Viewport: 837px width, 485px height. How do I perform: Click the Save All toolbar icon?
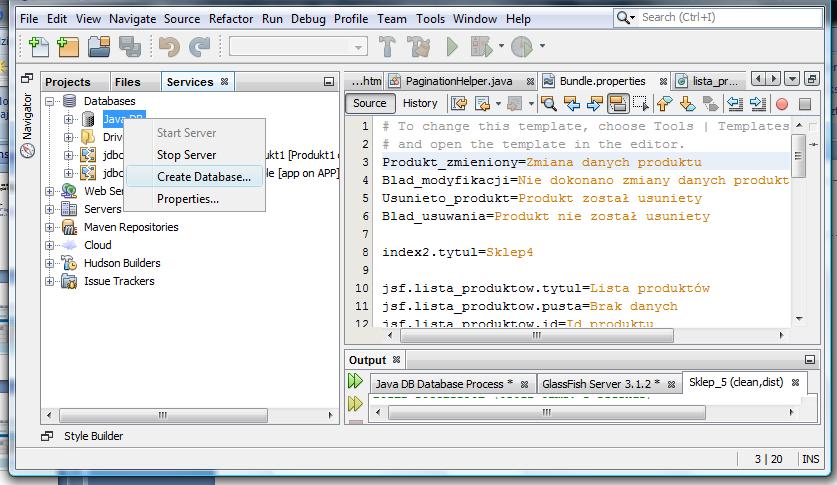point(130,46)
